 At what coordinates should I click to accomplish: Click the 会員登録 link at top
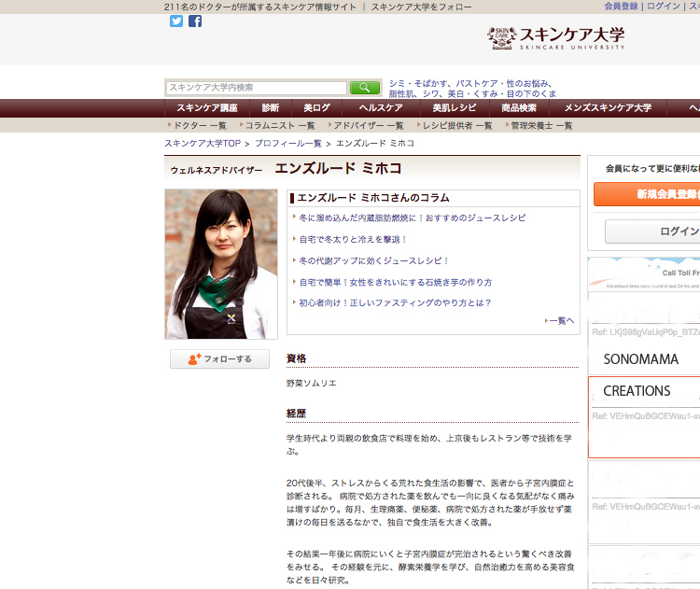621,7
